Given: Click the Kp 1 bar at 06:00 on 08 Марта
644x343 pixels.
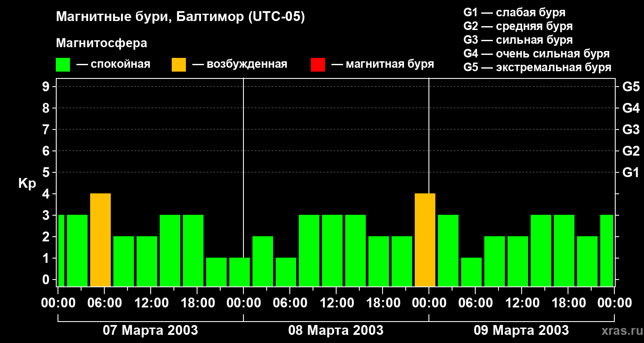Looking at the screenshot, I should 286,272.
